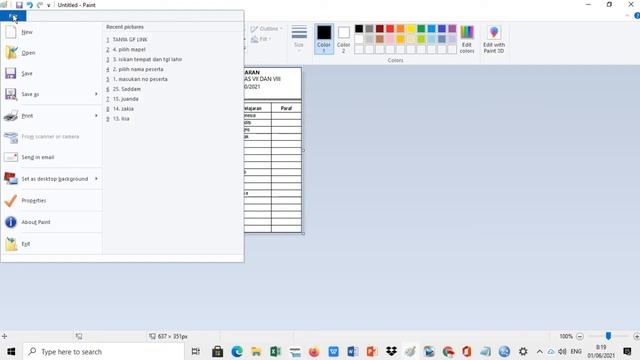The image size is (640, 360).
Task: Click the zoom slider handle
Action: 608,336
